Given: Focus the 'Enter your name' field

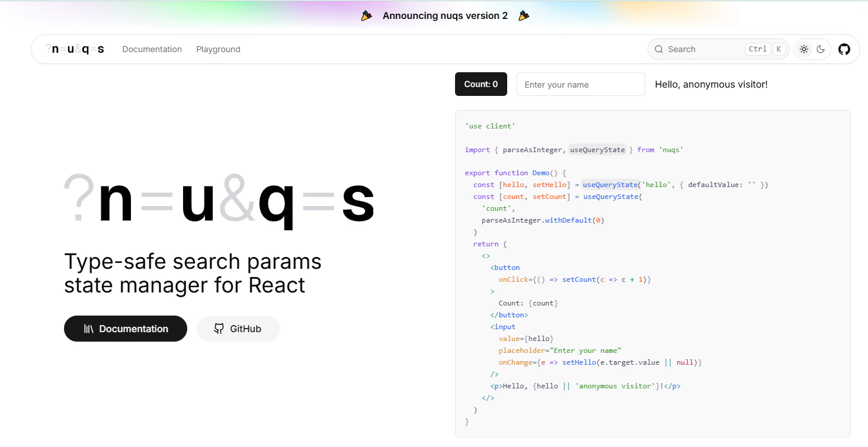Looking at the screenshot, I should pos(581,84).
